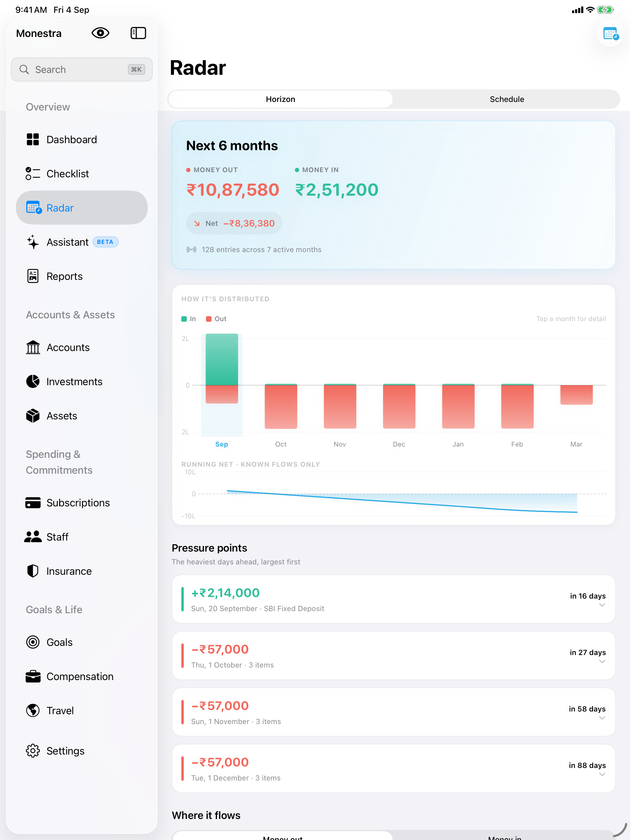Open Reports in the sidebar
Viewport: 630px width, 840px height.
tap(81, 276)
